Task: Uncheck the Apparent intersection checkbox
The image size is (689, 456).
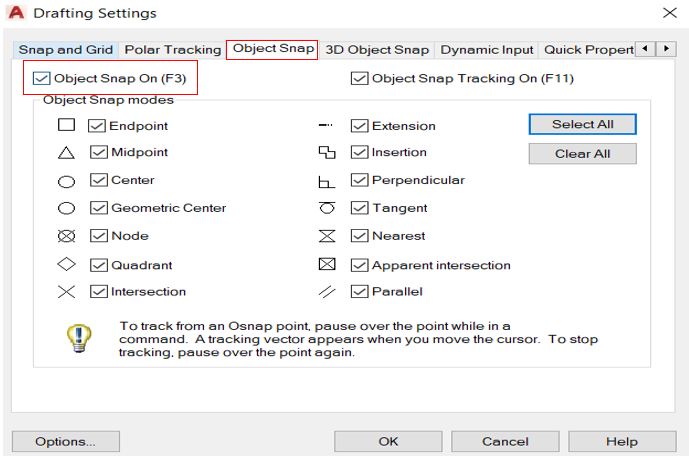Action: coord(359,265)
